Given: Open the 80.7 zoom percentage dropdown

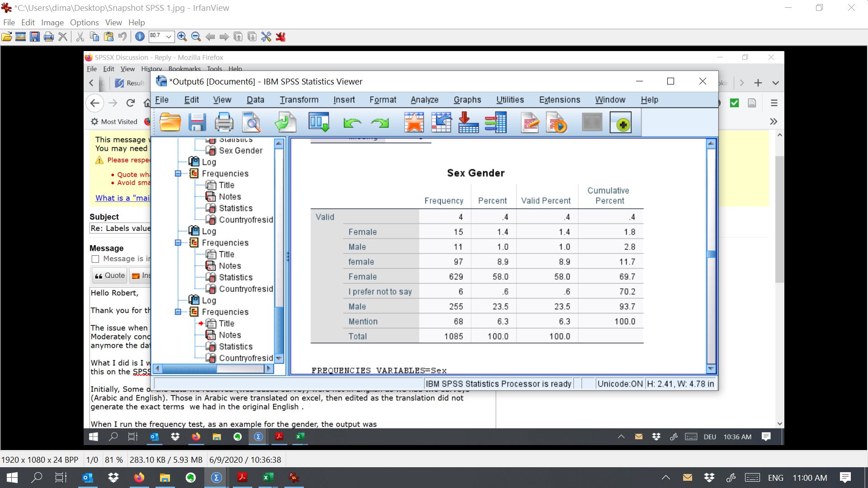Looking at the screenshot, I should (169, 37).
